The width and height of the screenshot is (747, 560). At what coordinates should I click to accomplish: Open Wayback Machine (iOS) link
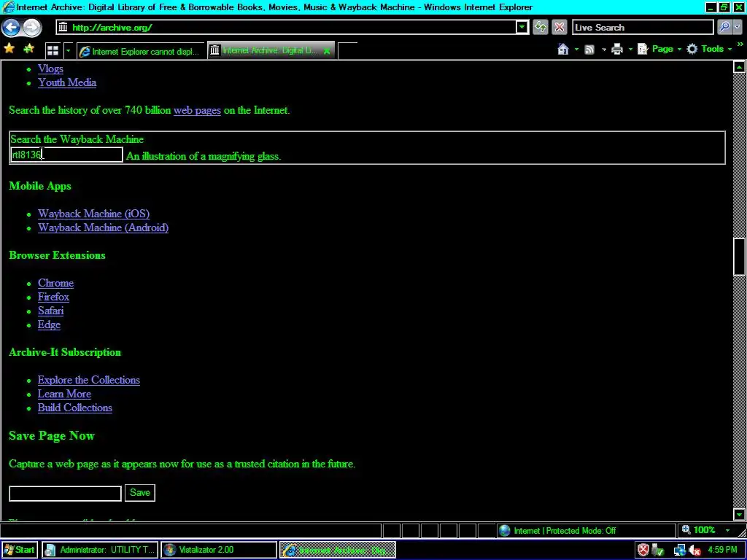(x=93, y=214)
